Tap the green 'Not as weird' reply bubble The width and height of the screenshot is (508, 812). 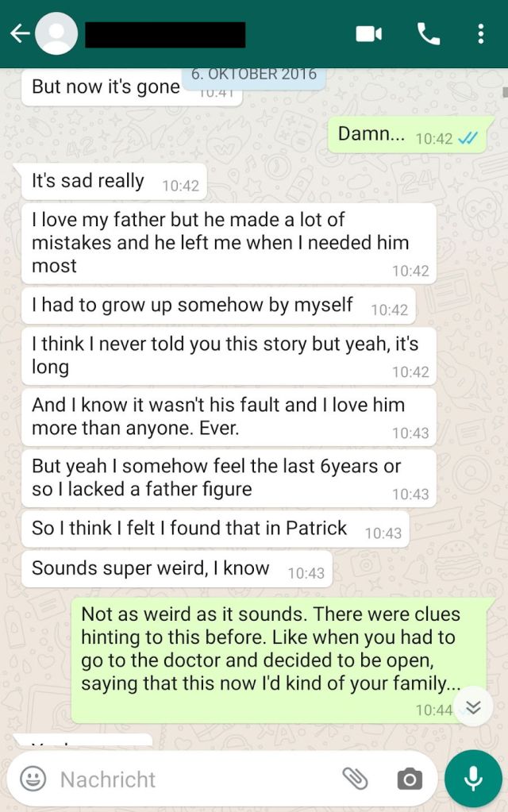[279, 660]
